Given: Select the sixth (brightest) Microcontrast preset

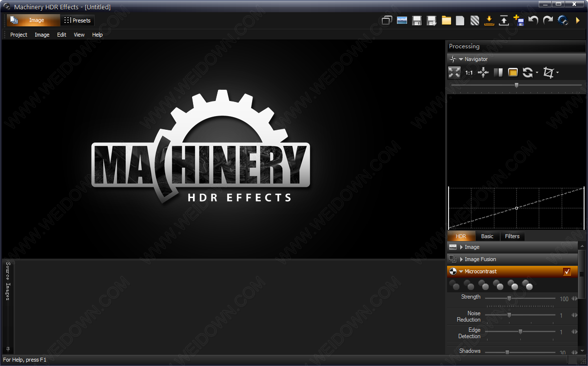Looking at the screenshot, I should [x=528, y=285].
